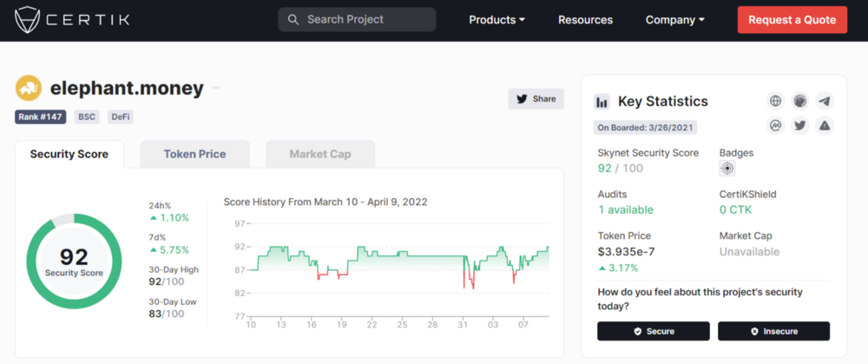
Task: Click the 92 Security Score ring gauge
Action: (x=74, y=261)
